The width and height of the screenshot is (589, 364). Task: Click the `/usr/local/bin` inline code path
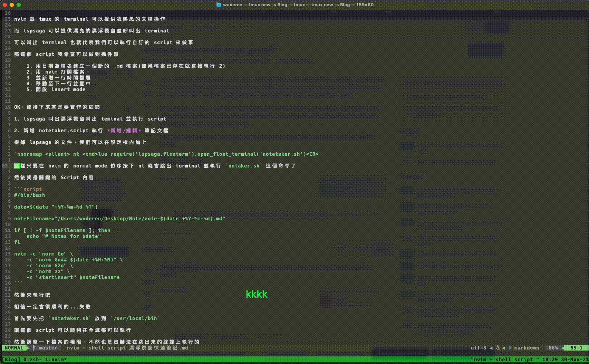click(135, 318)
